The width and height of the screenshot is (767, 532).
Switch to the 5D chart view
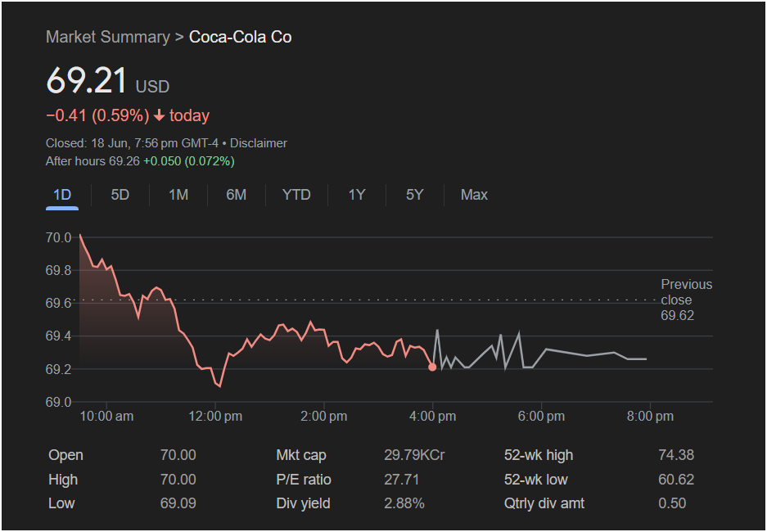click(x=120, y=195)
